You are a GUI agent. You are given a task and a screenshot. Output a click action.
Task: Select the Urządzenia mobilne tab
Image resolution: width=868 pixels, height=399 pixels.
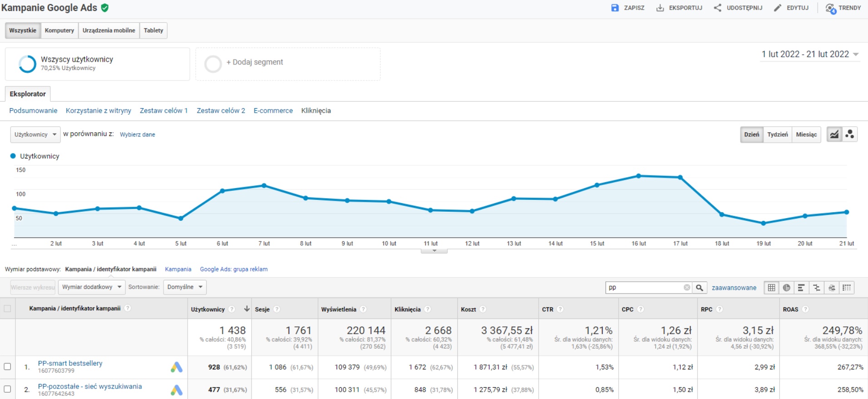(109, 30)
